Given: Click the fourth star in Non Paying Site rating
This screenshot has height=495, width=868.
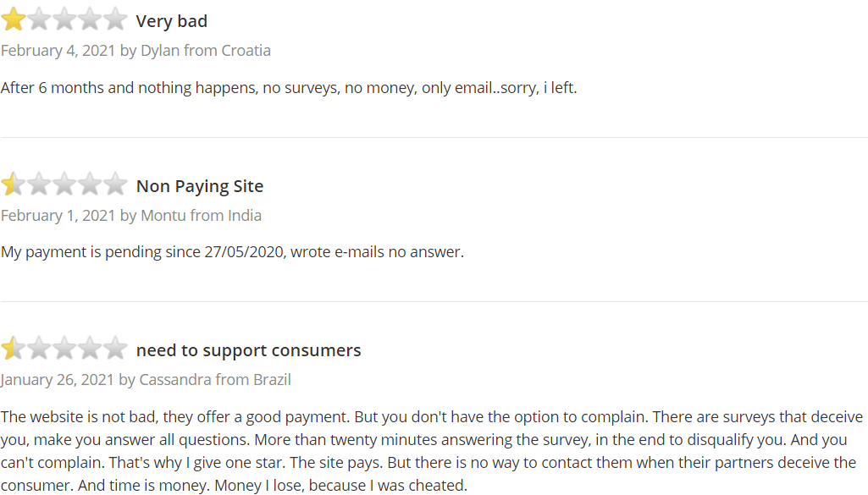Looking at the screenshot, I should pyautogui.click(x=90, y=184).
